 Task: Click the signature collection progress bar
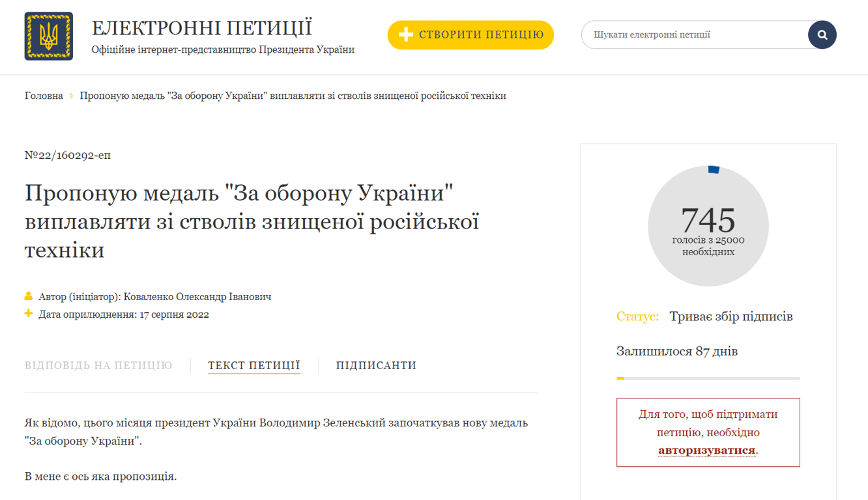point(708,378)
